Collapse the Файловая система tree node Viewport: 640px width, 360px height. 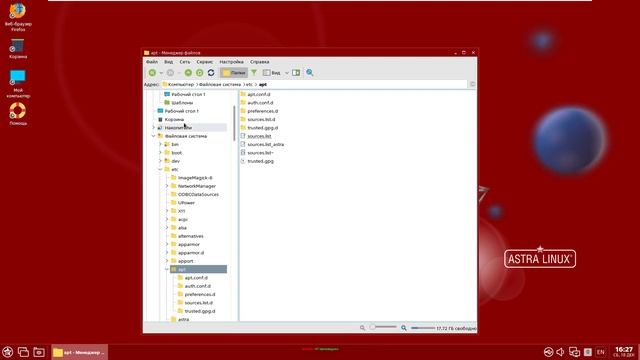(154, 136)
